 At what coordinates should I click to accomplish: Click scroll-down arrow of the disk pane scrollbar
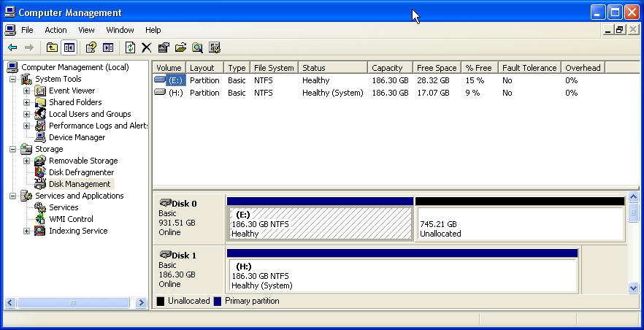tap(633, 288)
